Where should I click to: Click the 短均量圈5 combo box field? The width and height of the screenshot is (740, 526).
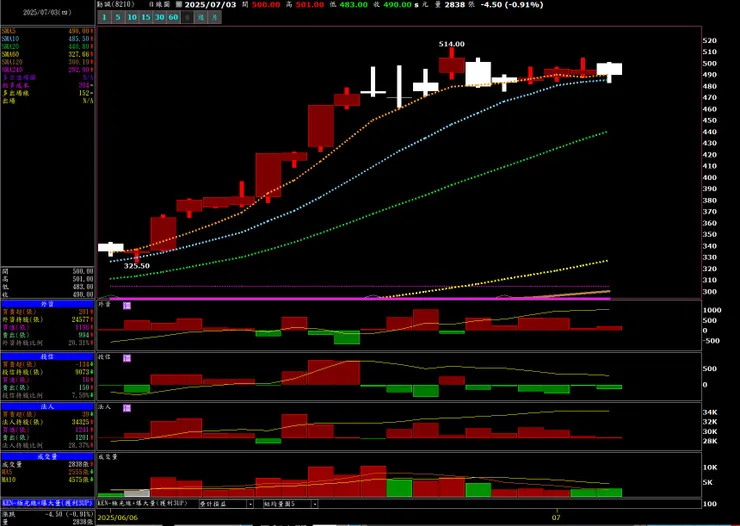(291, 504)
